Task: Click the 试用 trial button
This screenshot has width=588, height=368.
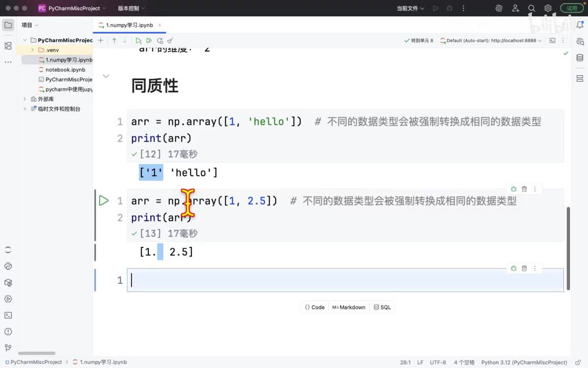Action: click(x=572, y=8)
